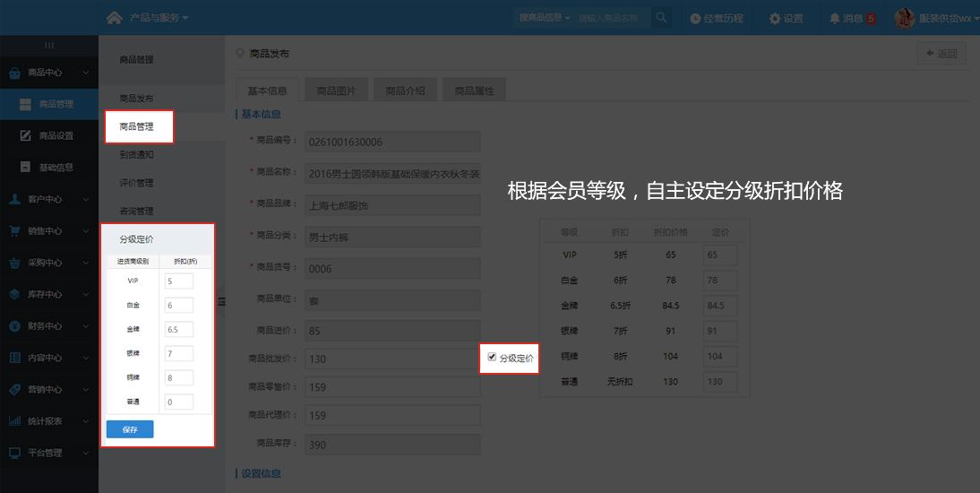Open 评价管理 submenu item
The height and width of the screenshot is (493, 980).
(x=136, y=183)
